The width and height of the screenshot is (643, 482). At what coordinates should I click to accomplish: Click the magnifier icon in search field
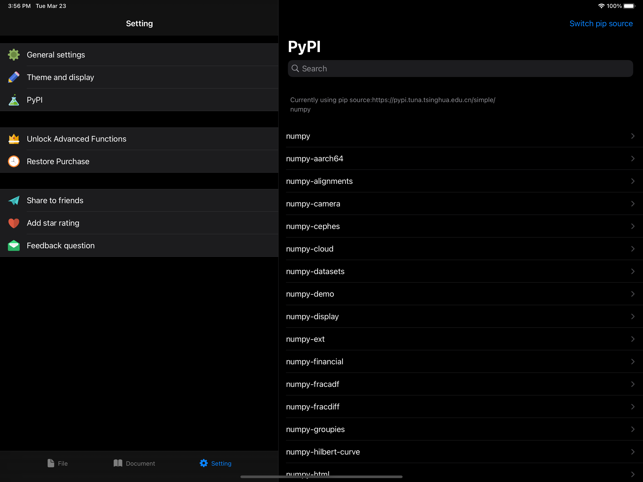pos(295,69)
